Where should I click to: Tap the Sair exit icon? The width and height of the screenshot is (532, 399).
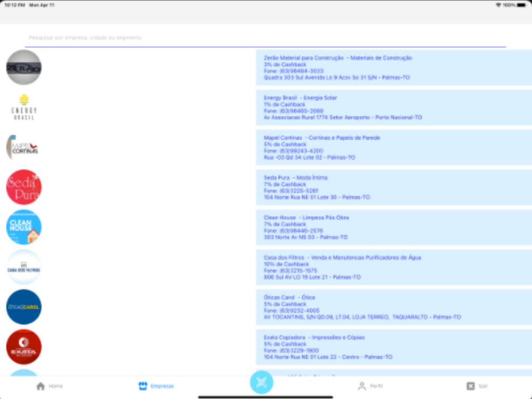tap(471, 386)
